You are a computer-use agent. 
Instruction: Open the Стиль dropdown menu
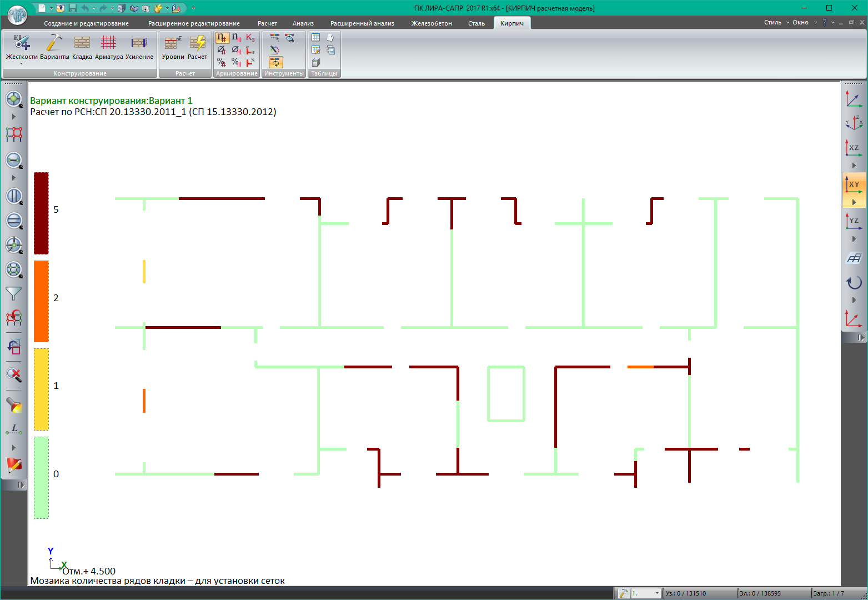point(776,22)
